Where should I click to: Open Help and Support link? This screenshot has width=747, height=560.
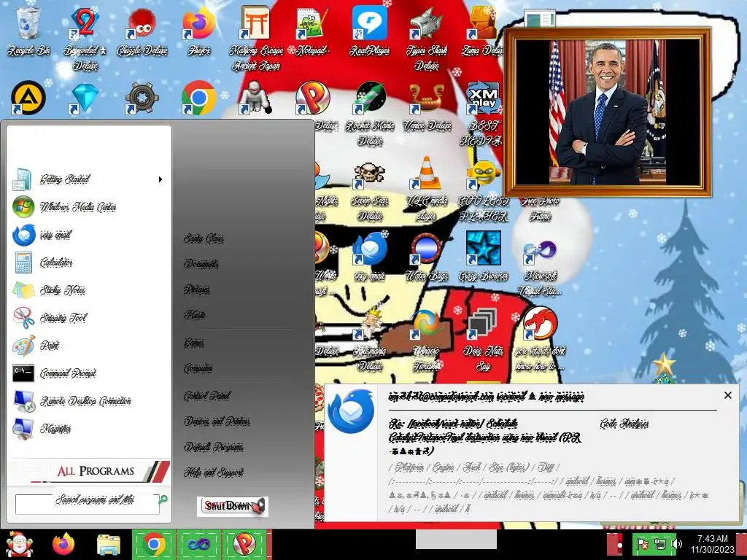[214, 472]
